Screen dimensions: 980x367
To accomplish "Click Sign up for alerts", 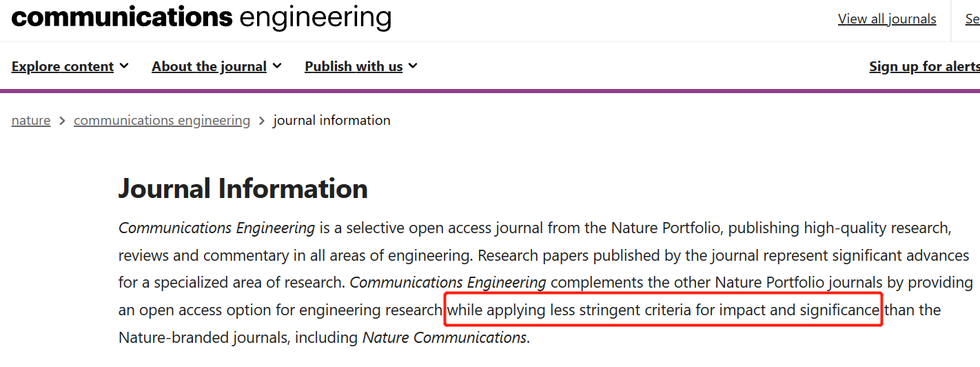I will coord(924,67).
